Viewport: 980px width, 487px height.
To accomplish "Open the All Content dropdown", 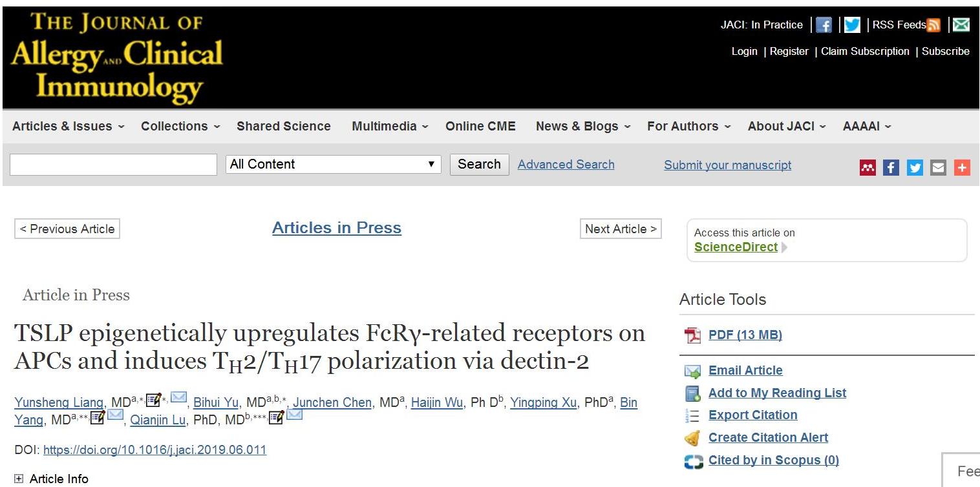I will tap(333, 164).
